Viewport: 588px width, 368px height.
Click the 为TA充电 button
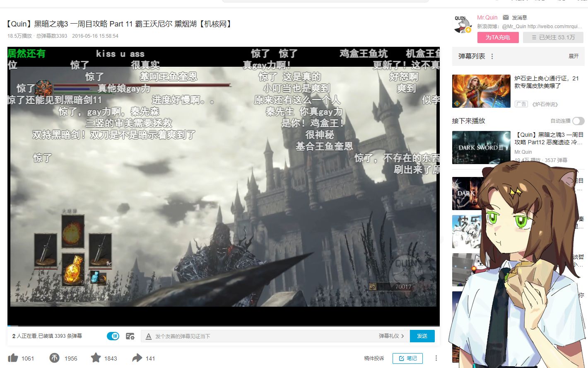pos(498,37)
